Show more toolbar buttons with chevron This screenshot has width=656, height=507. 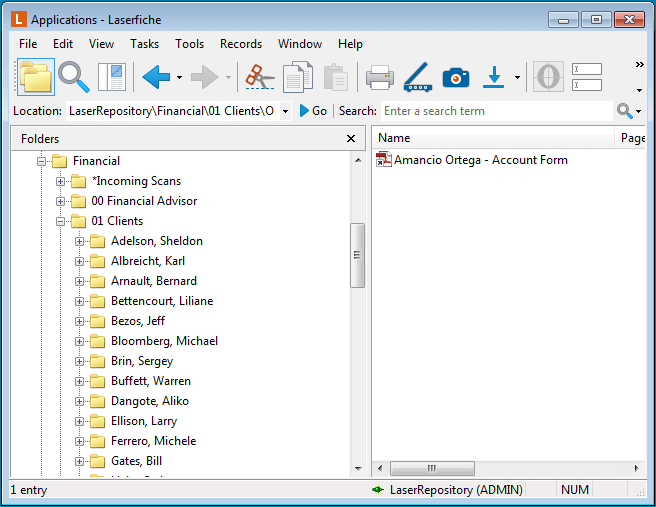point(639,64)
